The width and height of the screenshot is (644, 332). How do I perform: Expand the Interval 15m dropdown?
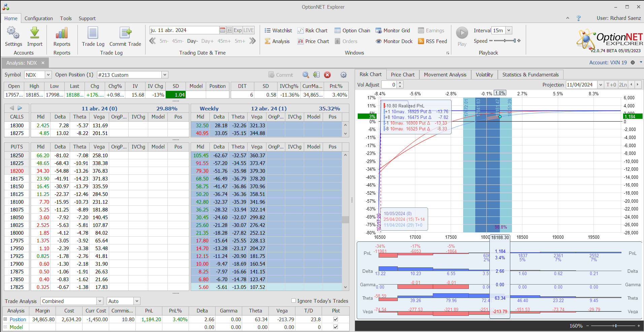509,30
